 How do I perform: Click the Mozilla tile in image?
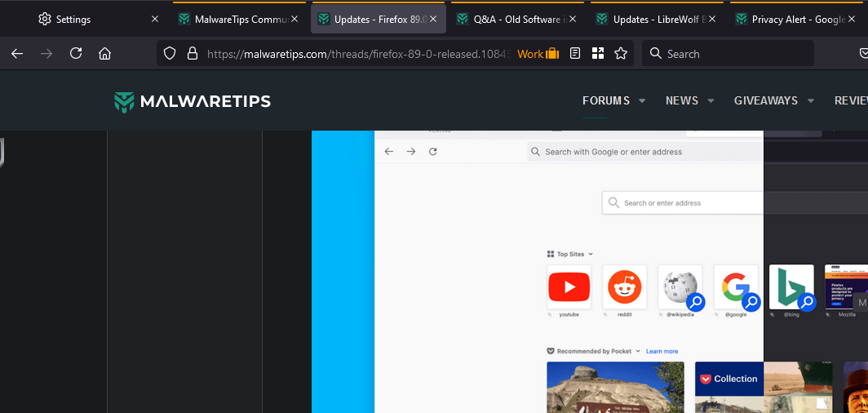847,287
